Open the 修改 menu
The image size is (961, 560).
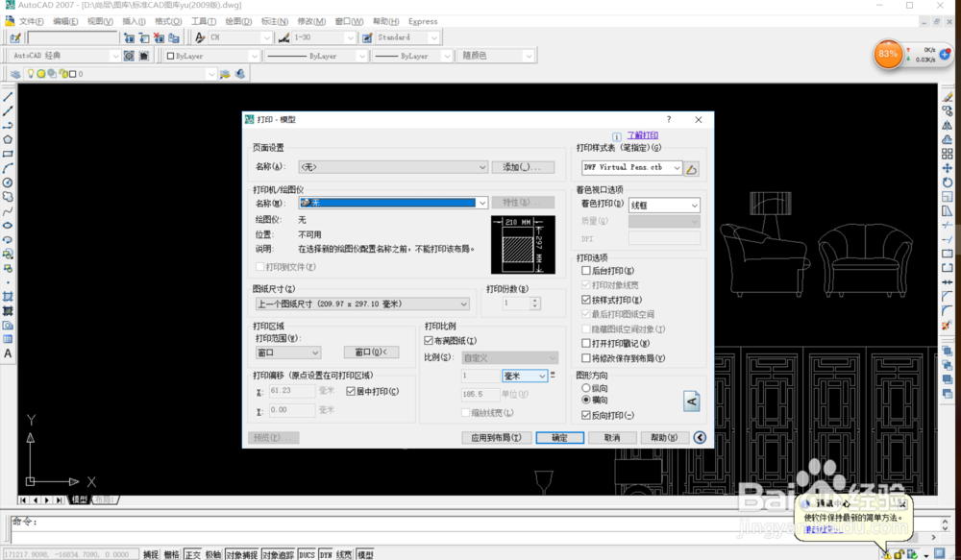(311, 21)
